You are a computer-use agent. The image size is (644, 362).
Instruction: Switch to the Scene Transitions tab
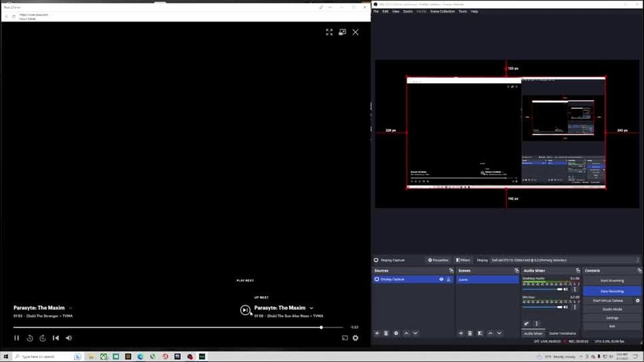click(x=562, y=333)
